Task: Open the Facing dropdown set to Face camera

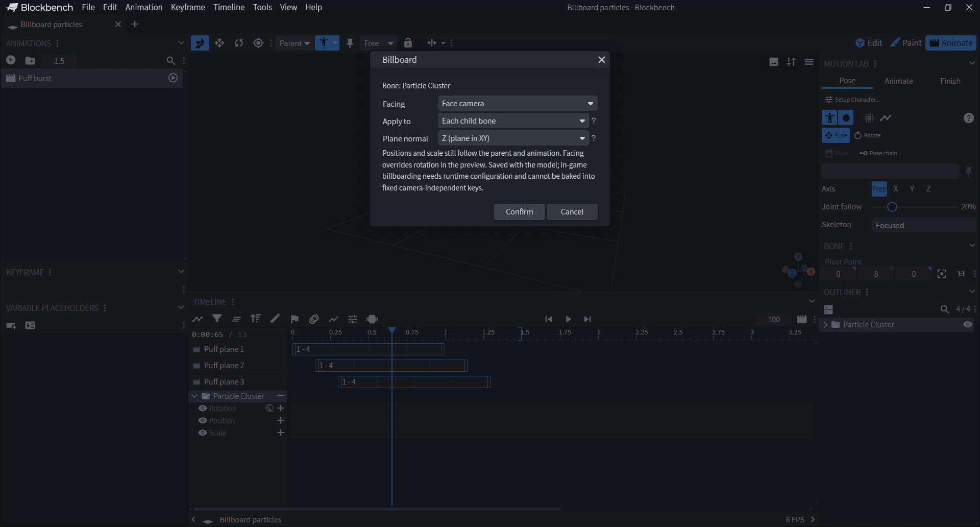Action: (517, 104)
